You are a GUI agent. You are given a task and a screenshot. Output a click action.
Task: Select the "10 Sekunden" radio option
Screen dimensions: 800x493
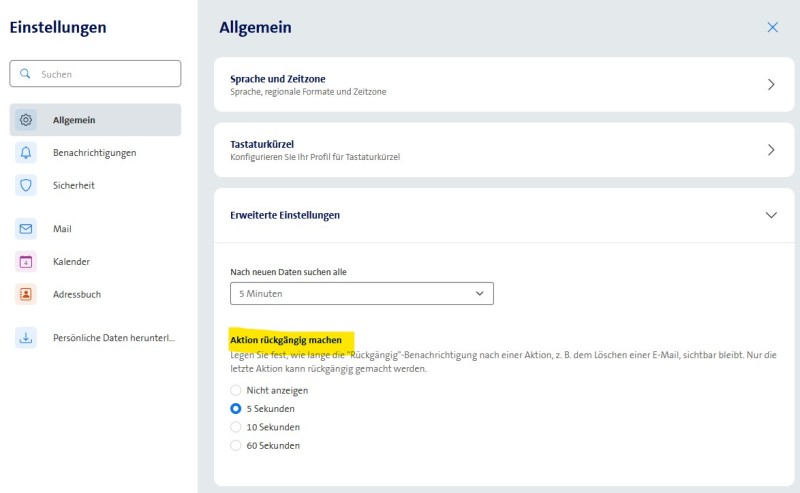pyautogui.click(x=236, y=427)
